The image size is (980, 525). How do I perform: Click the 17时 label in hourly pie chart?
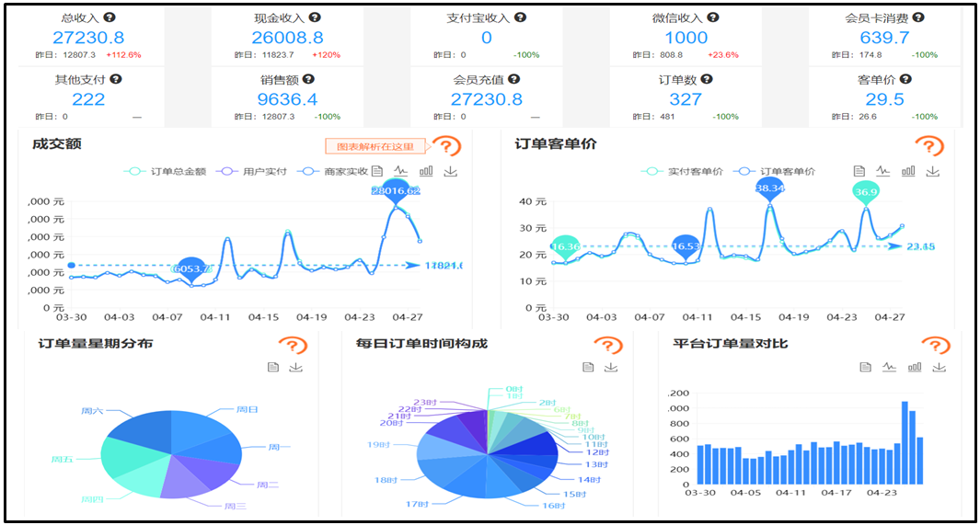[417, 504]
